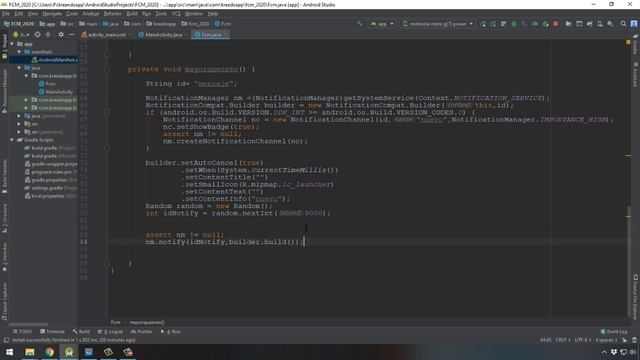The height and width of the screenshot is (360, 640).
Task: Open the TODO tool window button
Action: click(22, 332)
